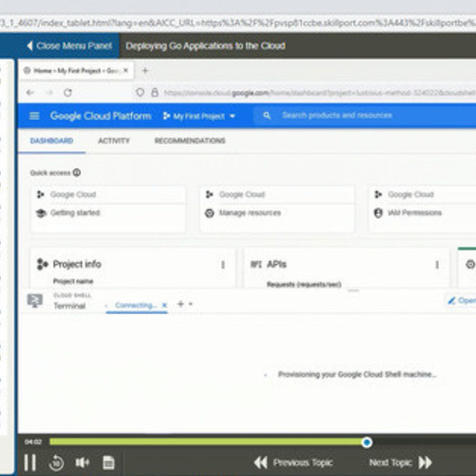The image size is (476, 476).
Task: Add a new Cloud Shell tab
Action: [181, 304]
